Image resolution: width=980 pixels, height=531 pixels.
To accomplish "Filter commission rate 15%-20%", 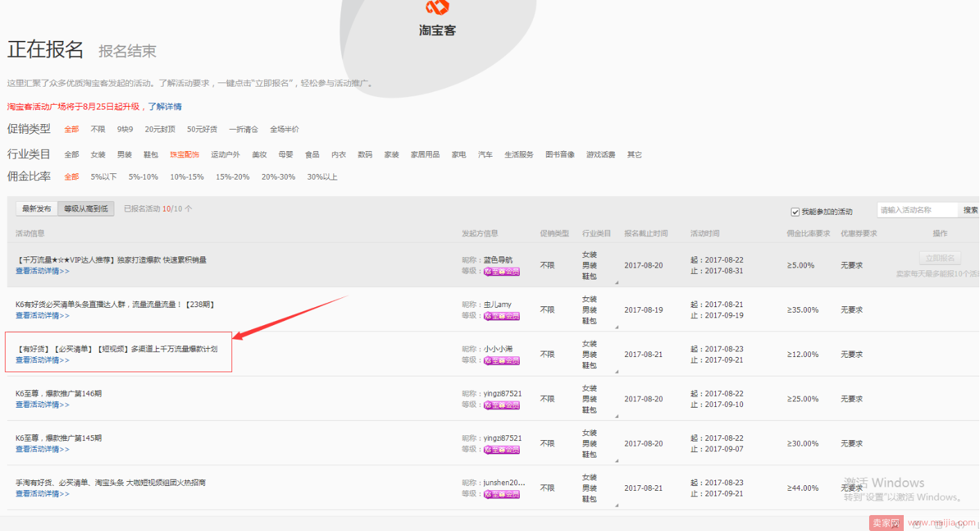I will coord(233,177).
